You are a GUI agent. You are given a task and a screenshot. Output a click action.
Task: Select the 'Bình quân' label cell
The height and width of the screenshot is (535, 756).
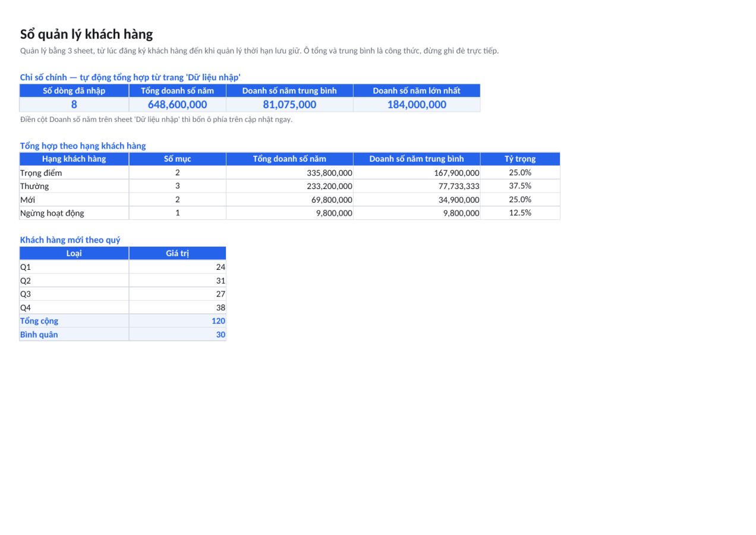[74, 334]
